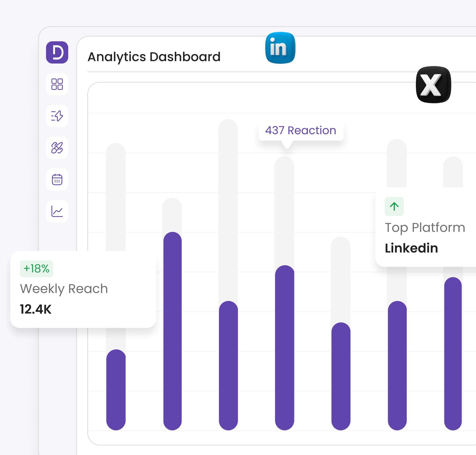Click the Top Platform label
The height and width of the screenshot is (455, 476).
[425, 228]
